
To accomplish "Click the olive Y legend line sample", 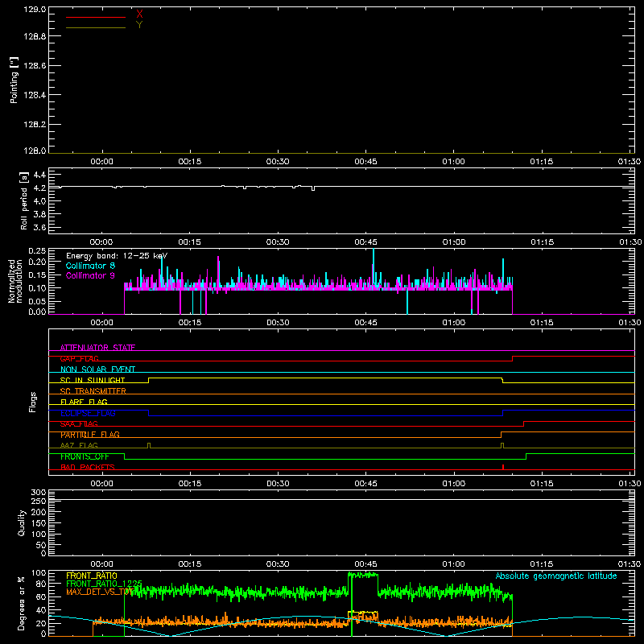I will (96, 27).
